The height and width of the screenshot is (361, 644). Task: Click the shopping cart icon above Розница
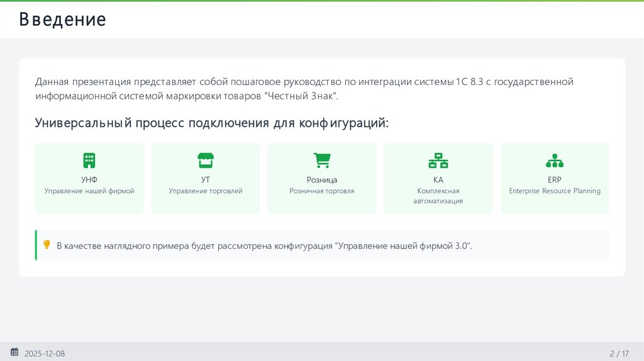(x=322, y=160)
